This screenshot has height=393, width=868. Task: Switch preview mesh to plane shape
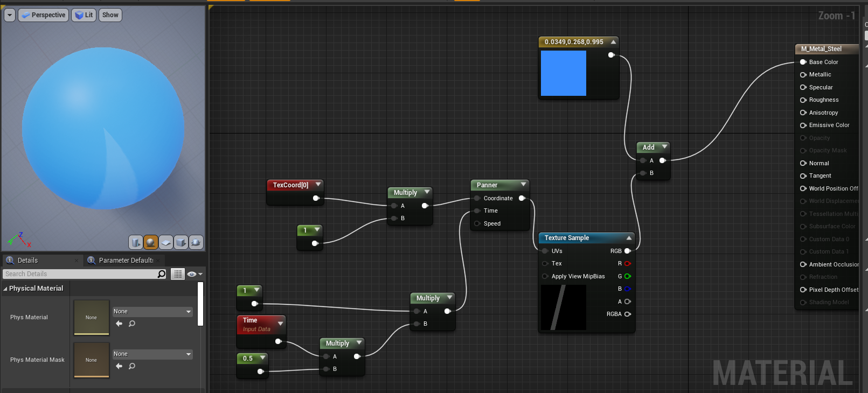click(166, 242)
